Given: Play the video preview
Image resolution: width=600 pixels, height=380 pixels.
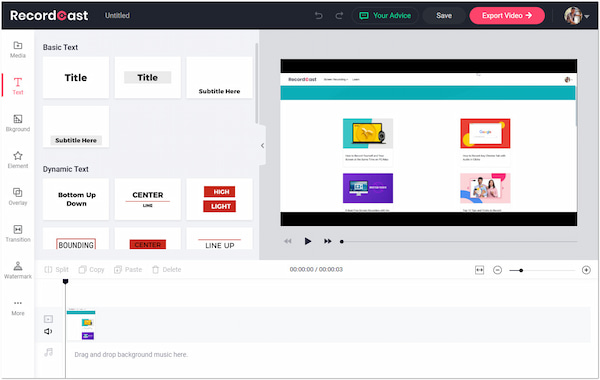Looking at the screenshot, I should pos(308,241).
